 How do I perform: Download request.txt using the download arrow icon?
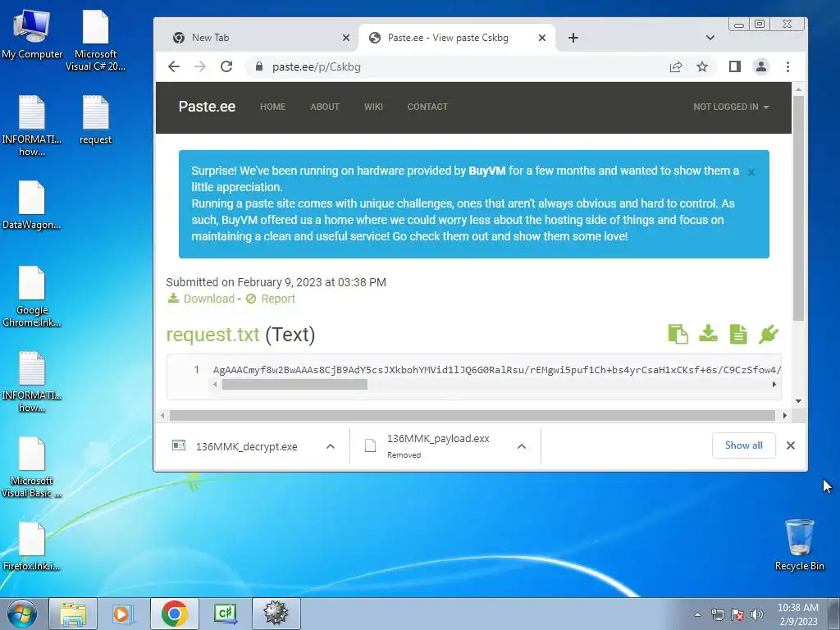[x=708, y=334]
